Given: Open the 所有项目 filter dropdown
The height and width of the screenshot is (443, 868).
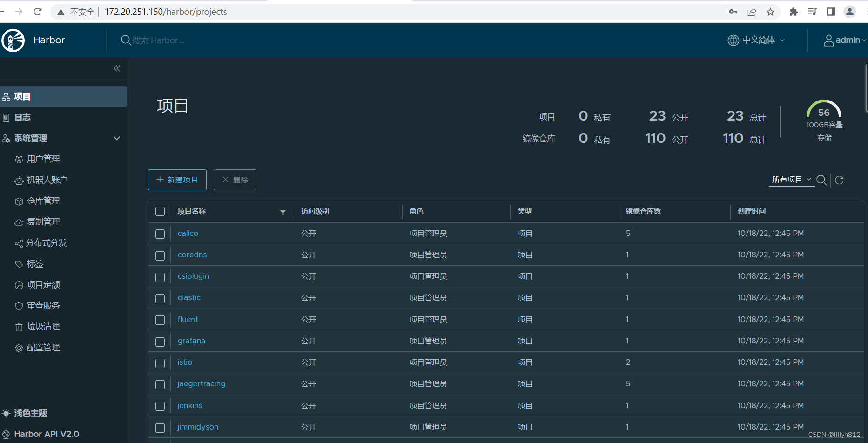Looking at the screenshot, I should [x=791, y=180].
